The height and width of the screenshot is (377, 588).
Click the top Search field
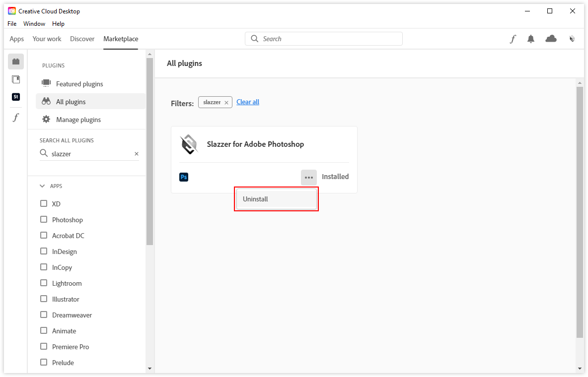(324, 39)
